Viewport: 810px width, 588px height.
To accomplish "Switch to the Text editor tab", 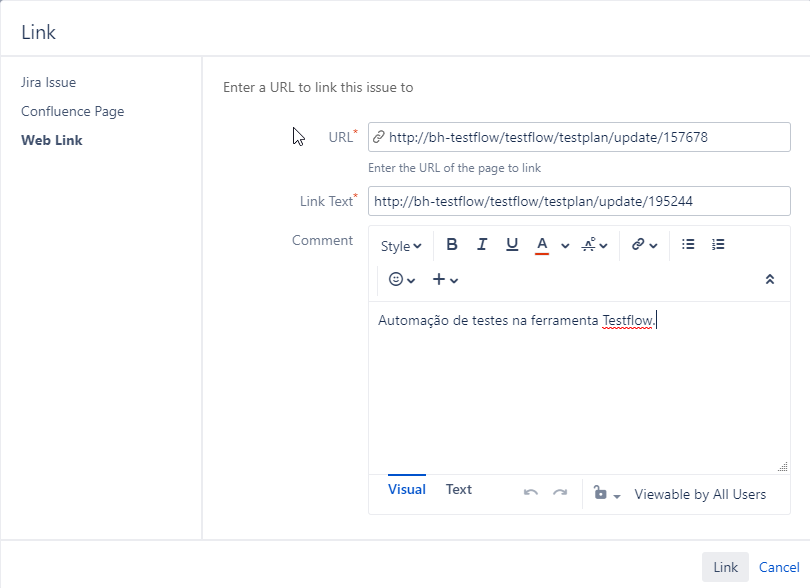I will [459, 490].
